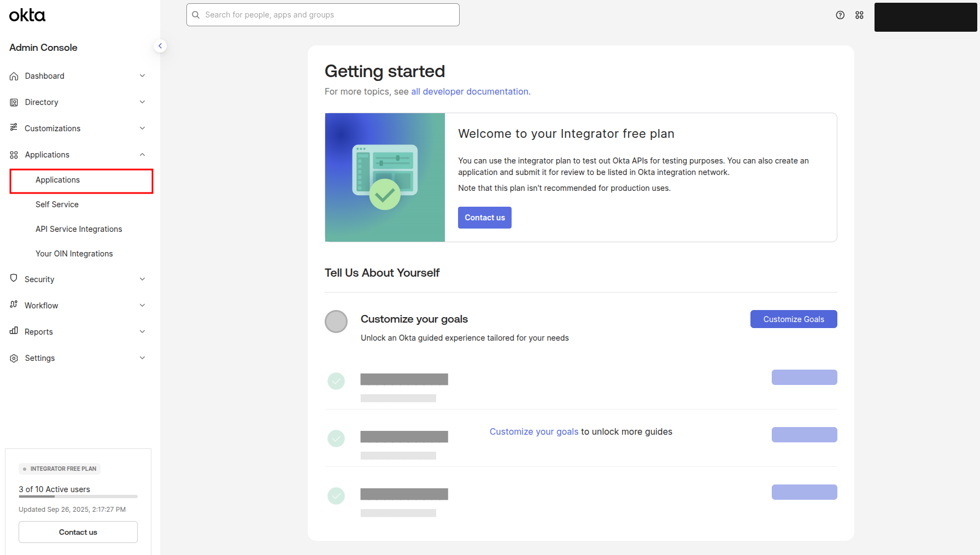The image size is (980, 555).
Task: Open all developer documentation link
Action: coord(470,92)
